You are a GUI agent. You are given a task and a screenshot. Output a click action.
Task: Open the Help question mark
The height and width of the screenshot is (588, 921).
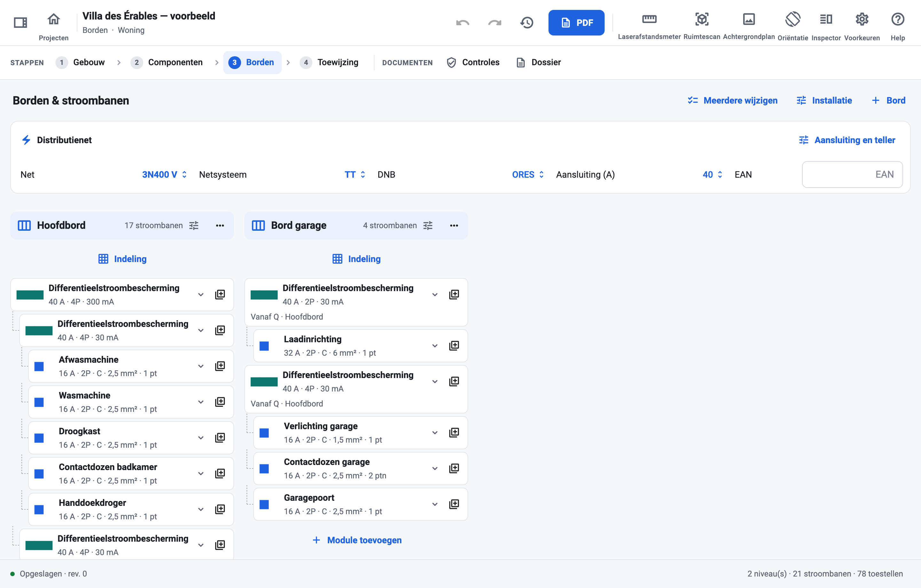(897, 19)
